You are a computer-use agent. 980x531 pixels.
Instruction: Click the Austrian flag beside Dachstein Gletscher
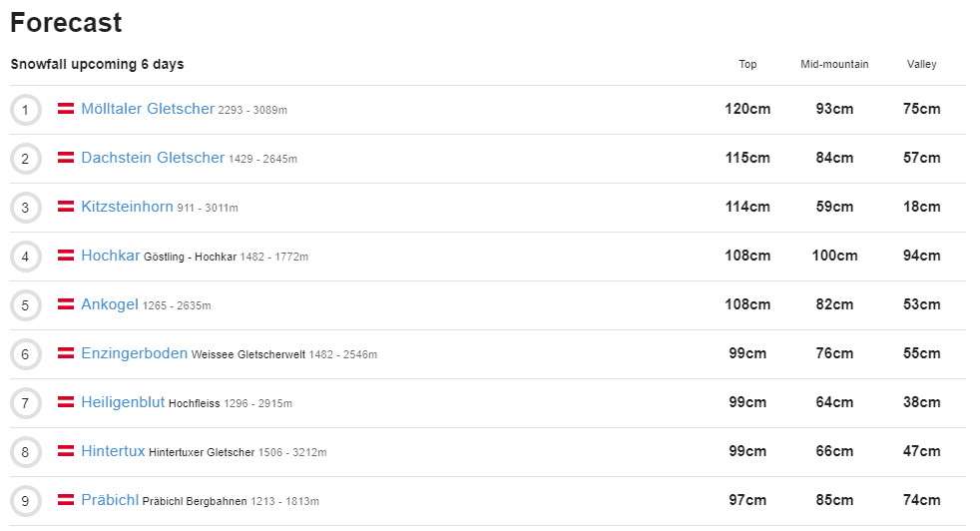pos(66,158)
